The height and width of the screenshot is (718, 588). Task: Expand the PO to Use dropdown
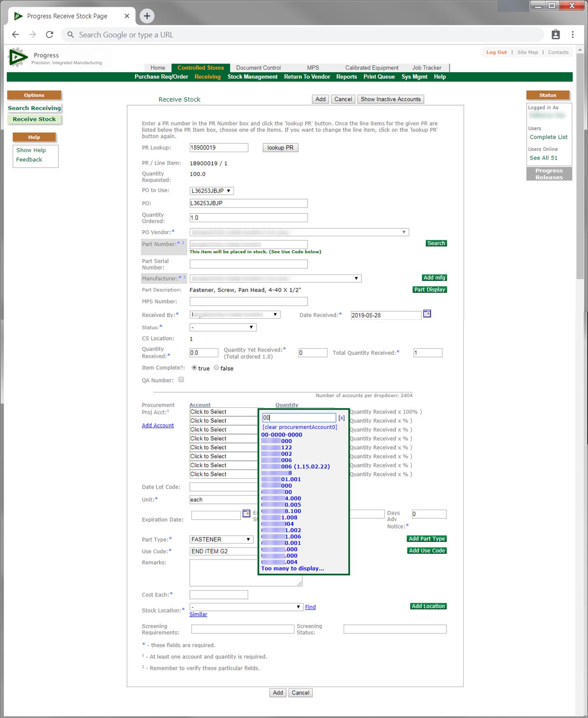pos(211,191)
